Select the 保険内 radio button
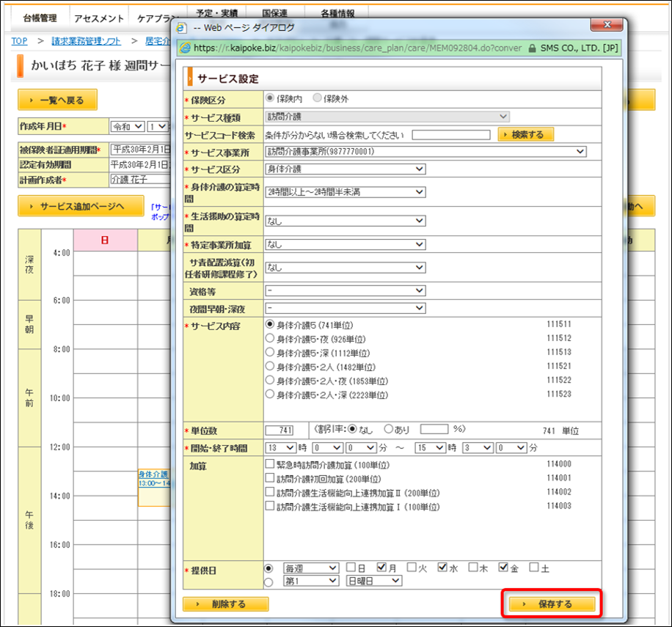The height and width of the screenshot is (627, 672). point(269,98)
